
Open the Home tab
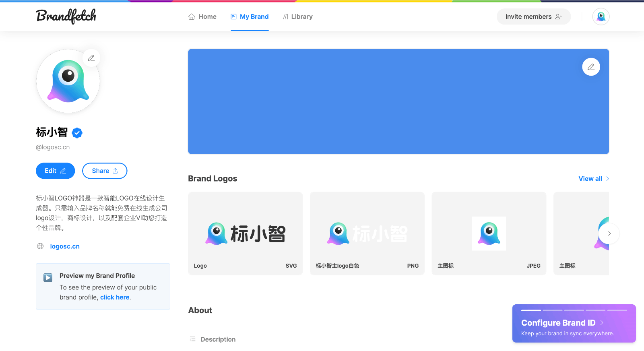(x=202, y=17)
